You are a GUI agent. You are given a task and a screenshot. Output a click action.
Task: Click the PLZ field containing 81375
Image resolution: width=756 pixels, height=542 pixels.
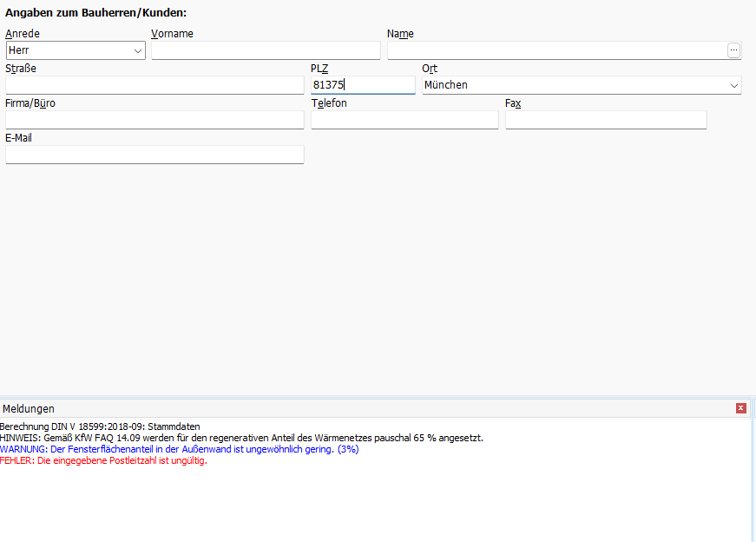pos(363,85)
